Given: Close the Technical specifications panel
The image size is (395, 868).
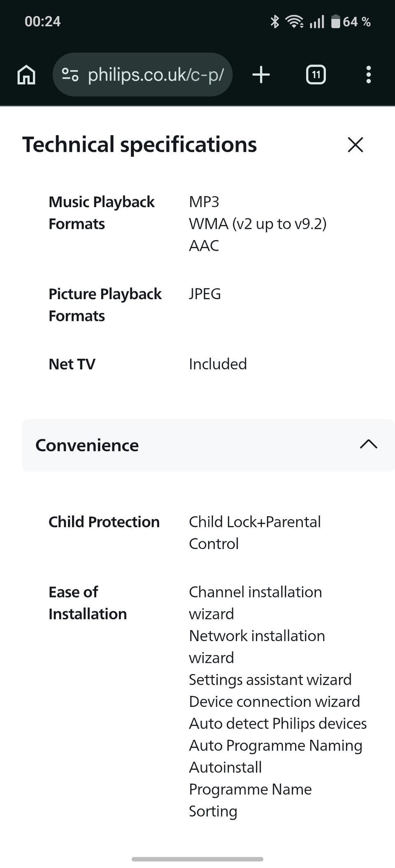Looking at the screenshot, I should (355, 145).
